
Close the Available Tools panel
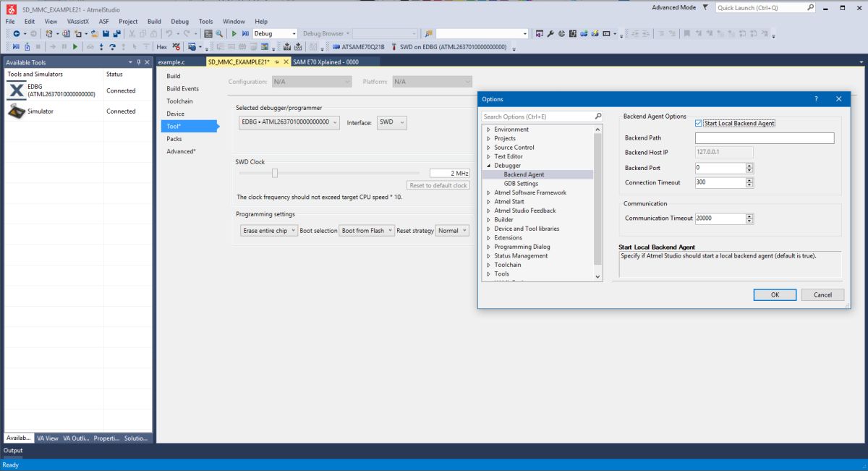[147, 62]
